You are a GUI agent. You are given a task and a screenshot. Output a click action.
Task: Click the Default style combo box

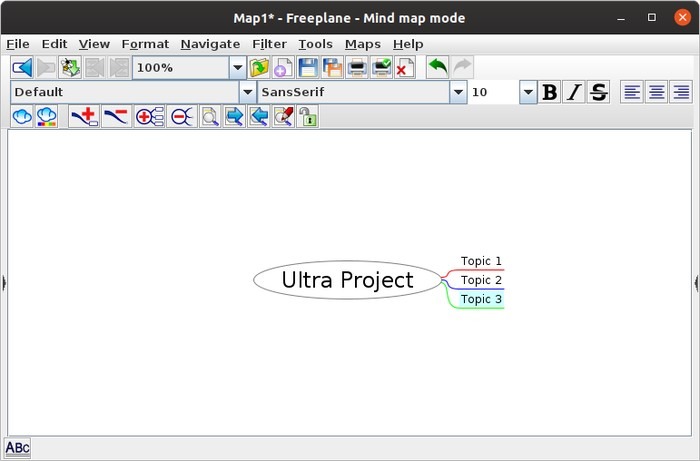[133, 92]
